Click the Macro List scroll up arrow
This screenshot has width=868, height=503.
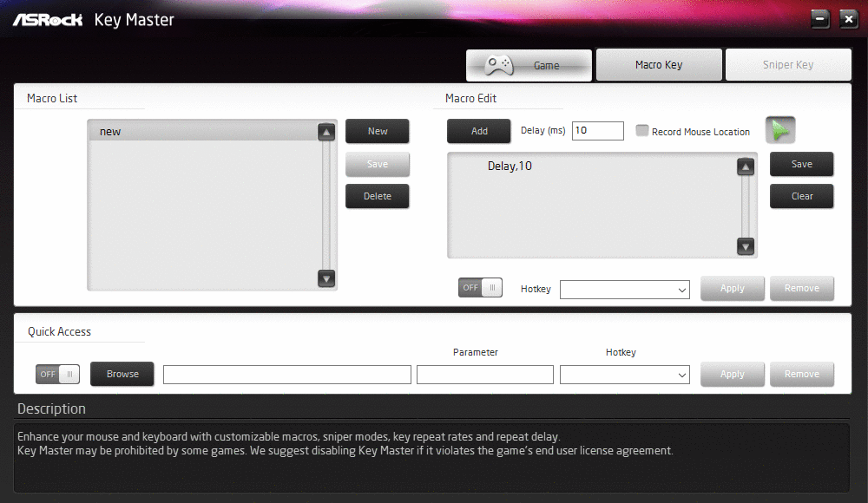tap(326, 132)
